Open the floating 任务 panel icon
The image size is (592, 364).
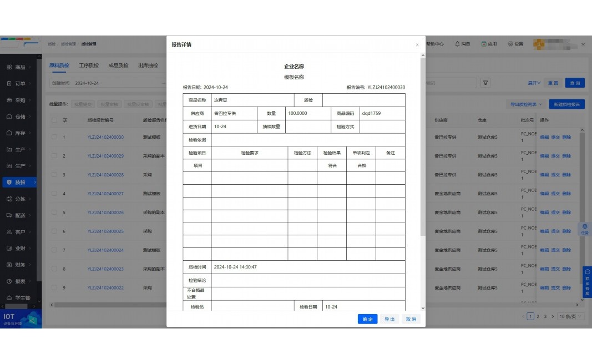[x=584, y=229]
